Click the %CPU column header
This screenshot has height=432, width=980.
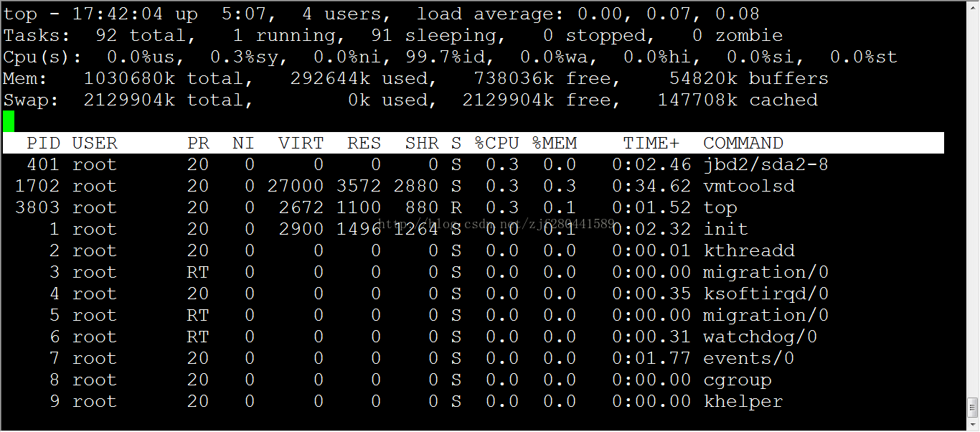496,143
